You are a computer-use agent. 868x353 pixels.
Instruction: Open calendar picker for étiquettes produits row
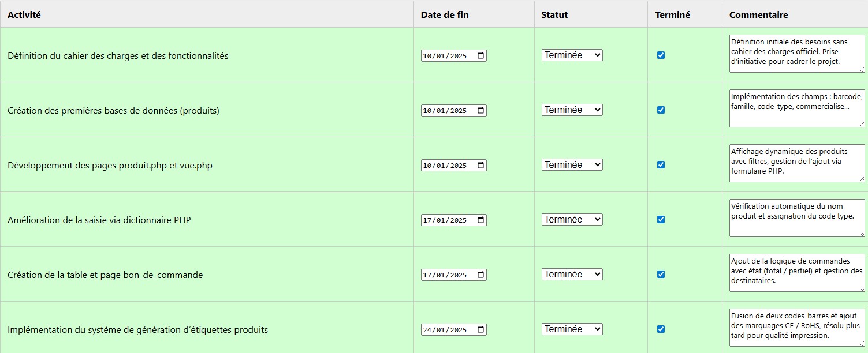(481, 330)
